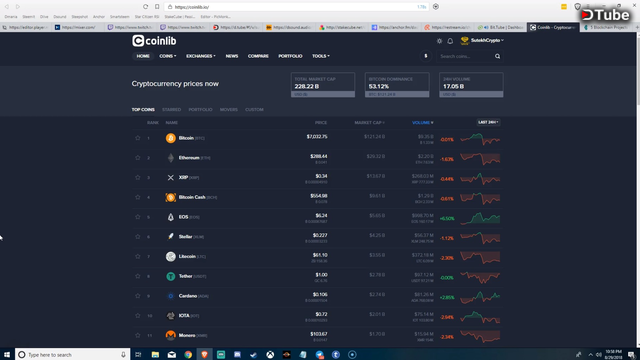640x360 pixels.
Task: Star Tether as a favorite
Action: click(x=138, y=276)
